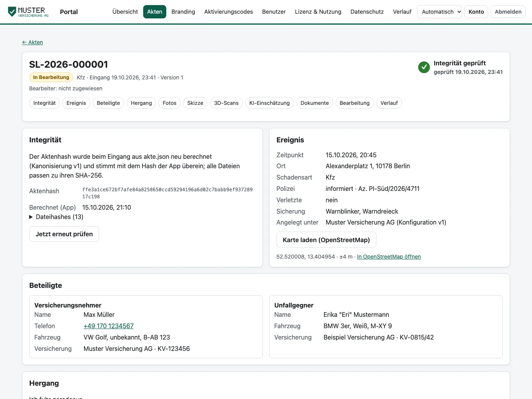This screenshot has width=532, height=399.
Task: Jump to the Hergang section chip
Action: (141, 103)
